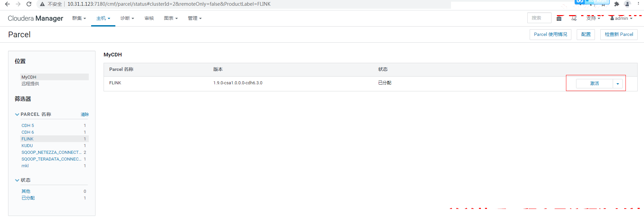644x222 pixels.
Task: Go back with the browser back arrow
Action: 7,4
